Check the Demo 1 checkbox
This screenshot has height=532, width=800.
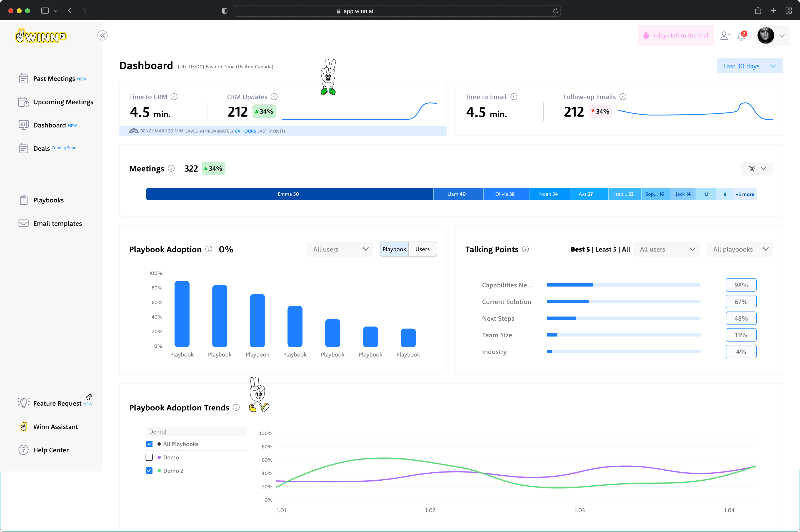(x=149, y=457)
